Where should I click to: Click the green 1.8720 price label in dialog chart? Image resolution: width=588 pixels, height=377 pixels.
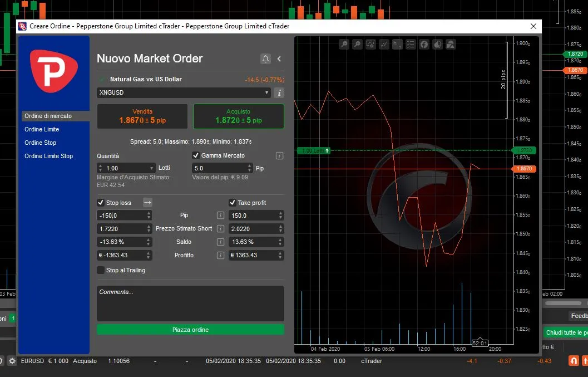tap(524, 150)
